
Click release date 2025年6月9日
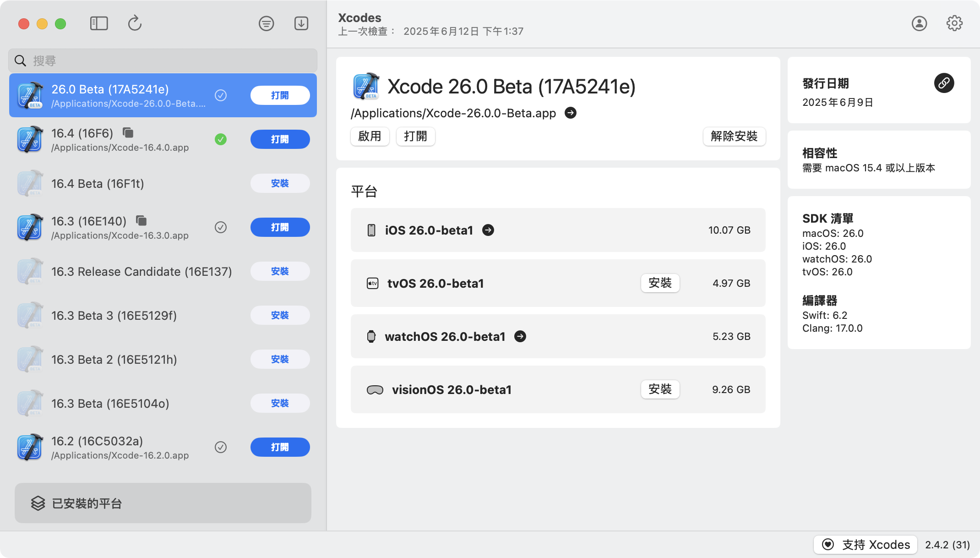[x=838, y=102]
